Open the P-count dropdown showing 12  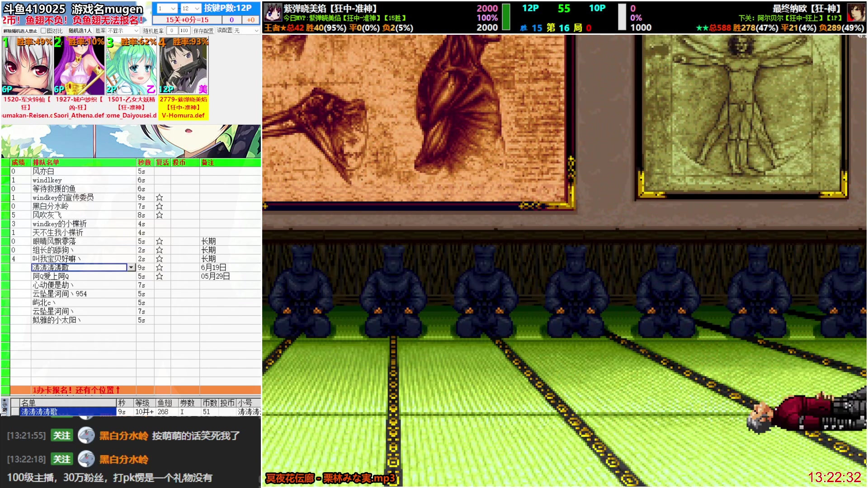190,8
